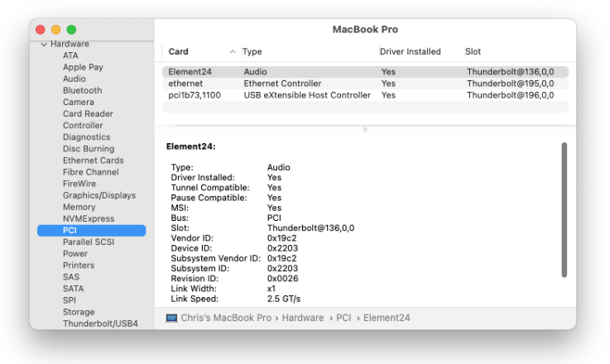Select Power in the sidebar
Viewport: 610px width, 364px height.
[x=75, y=254]
